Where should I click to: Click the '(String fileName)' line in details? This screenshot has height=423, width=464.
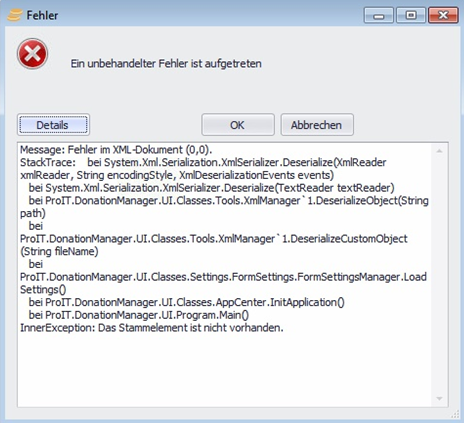59,251
